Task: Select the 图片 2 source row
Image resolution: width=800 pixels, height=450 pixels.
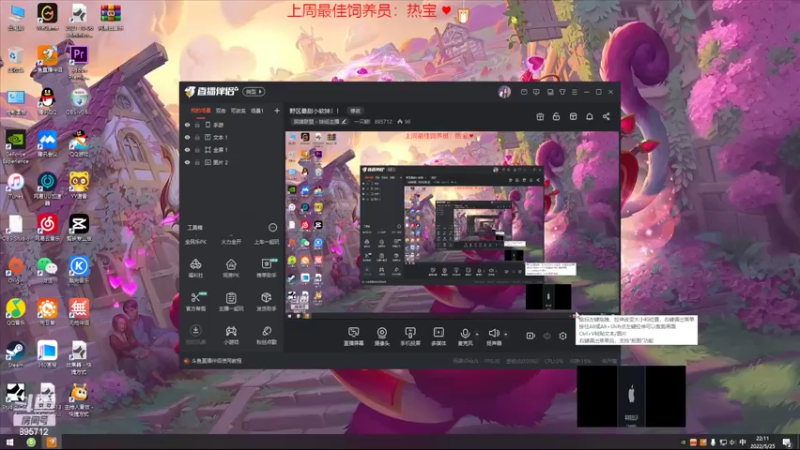Action: click(232, 162)
